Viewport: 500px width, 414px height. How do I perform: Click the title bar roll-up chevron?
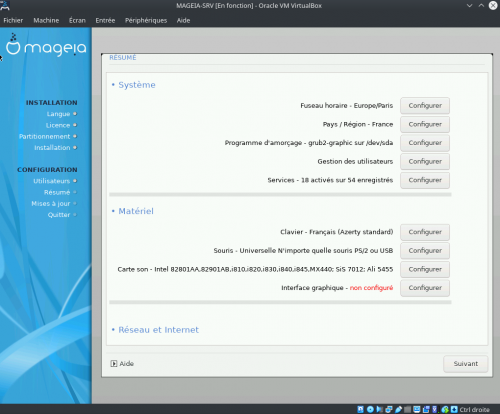click(x=481, y=6)
